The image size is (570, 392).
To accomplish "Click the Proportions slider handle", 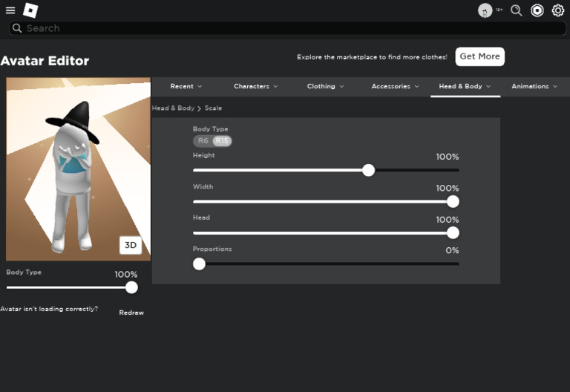I will tap(199, 264).
